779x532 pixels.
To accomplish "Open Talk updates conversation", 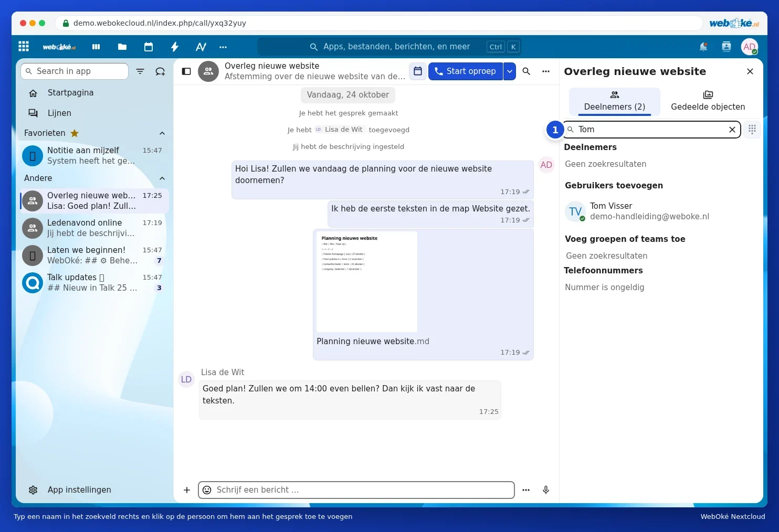I will point(94,283).
